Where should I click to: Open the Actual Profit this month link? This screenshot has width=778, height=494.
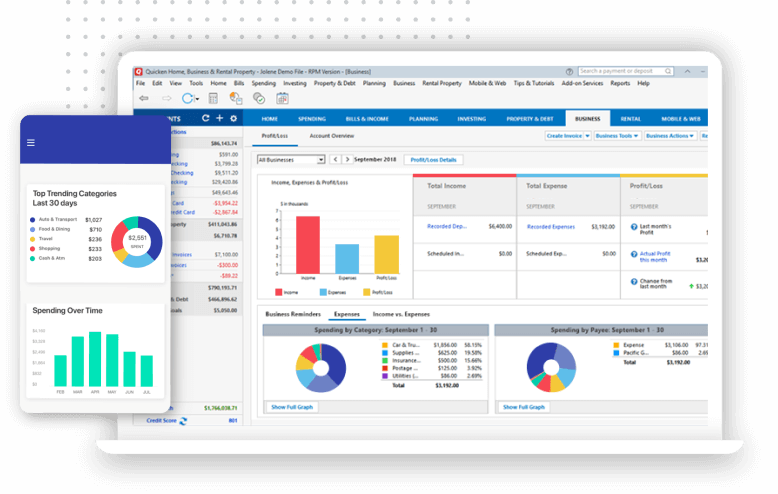(654, 256)
